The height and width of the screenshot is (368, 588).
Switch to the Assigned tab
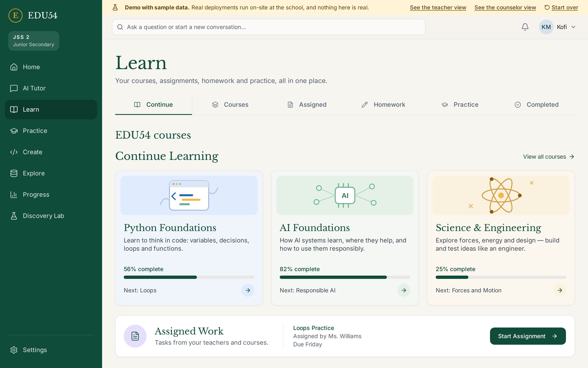[307, 105]
